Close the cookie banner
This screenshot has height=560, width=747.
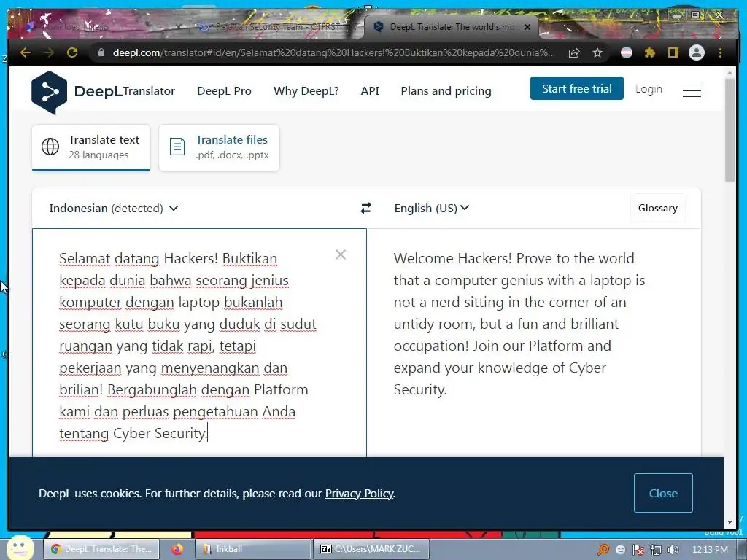pos(663,493)
